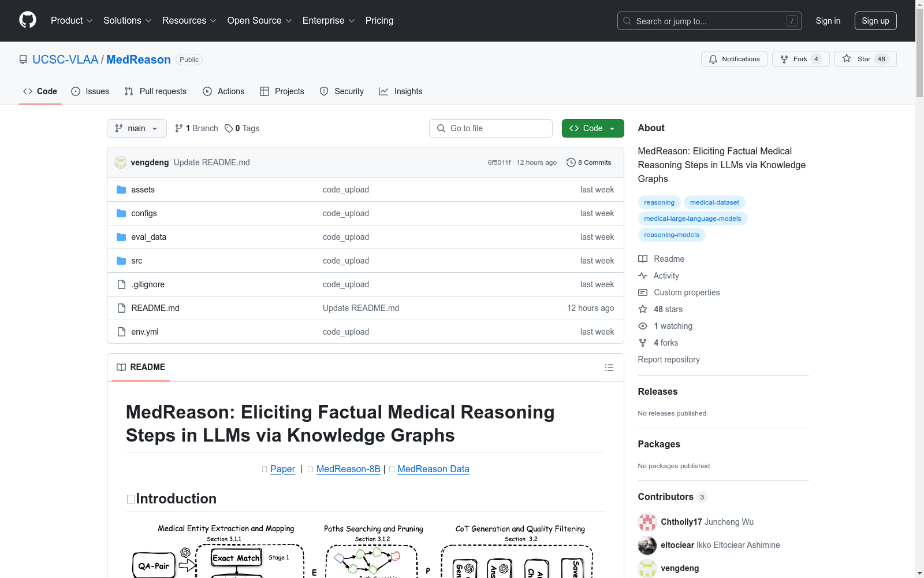Open the MedReason Data link
The height and width of the screenshot is (578, 924).
coord(433,469)
